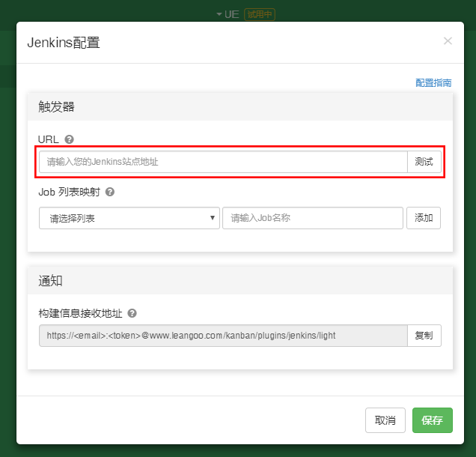
Task: Click the 请输入Job名称 input field
Action: pos(312,218)
